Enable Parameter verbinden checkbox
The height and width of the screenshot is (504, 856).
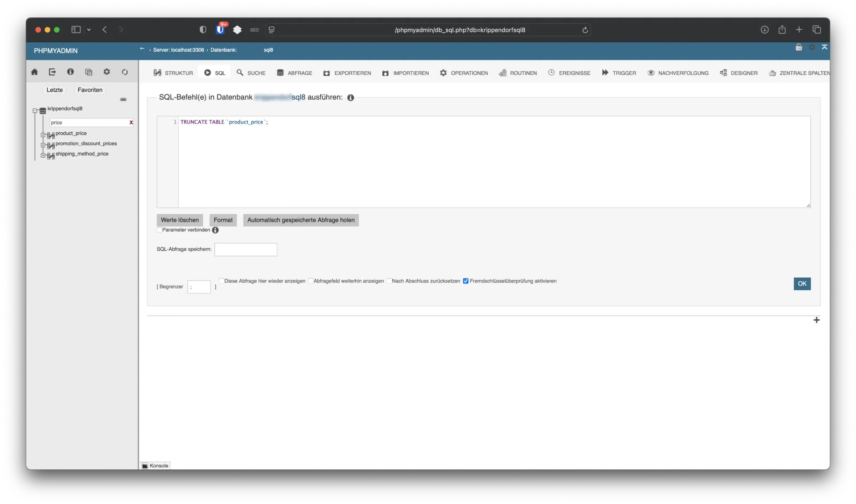(x=159, y=230)
